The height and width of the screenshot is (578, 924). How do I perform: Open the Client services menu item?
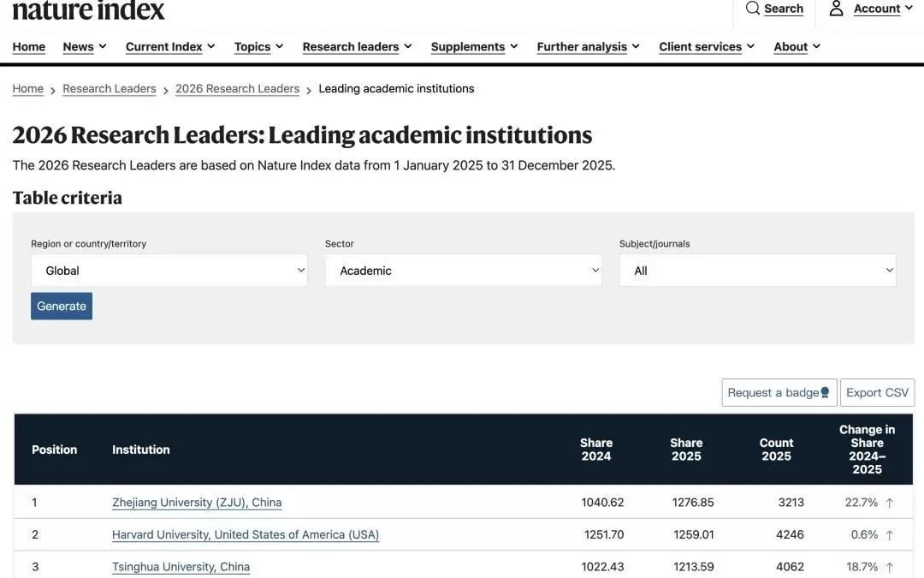point(700,46)
